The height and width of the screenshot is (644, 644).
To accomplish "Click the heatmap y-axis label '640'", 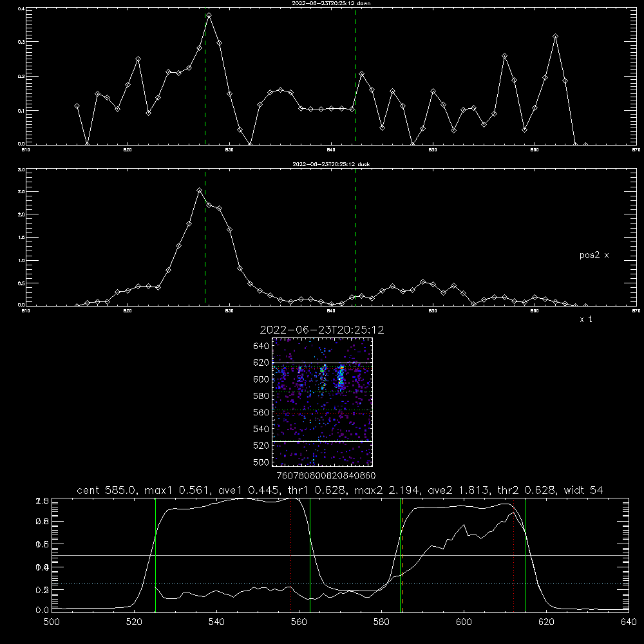I will (261, 346).
